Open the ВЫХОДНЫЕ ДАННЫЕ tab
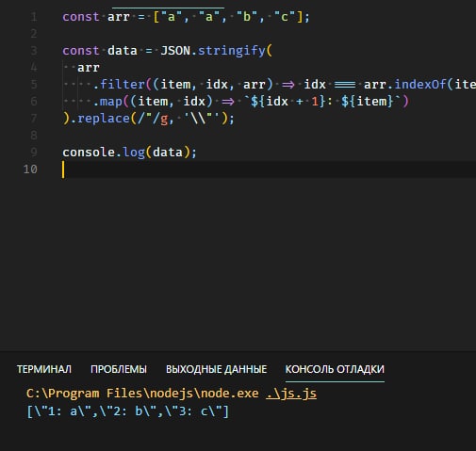Screen dimensions: 476x451 (x=216, y=369)
